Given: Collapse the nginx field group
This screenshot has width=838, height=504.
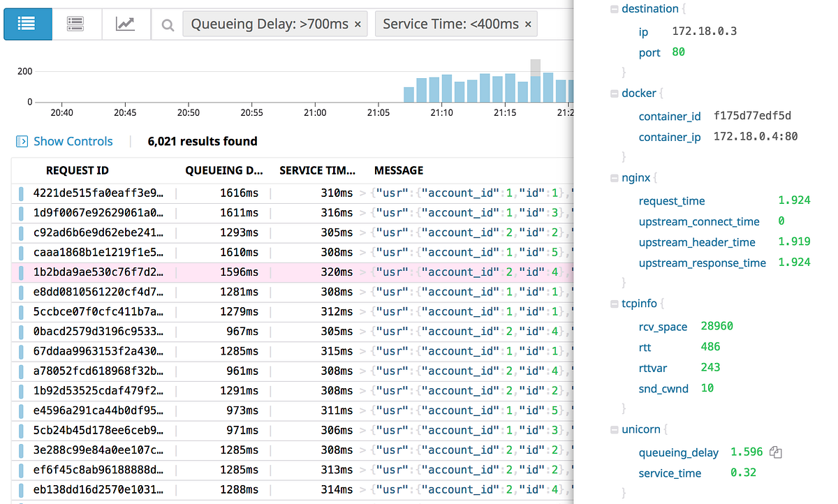Looking at the screenshot, I should 613,177.
